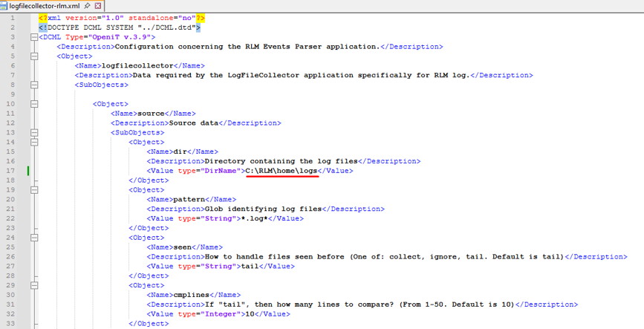Click the name source on line 11

click(151, 114)
